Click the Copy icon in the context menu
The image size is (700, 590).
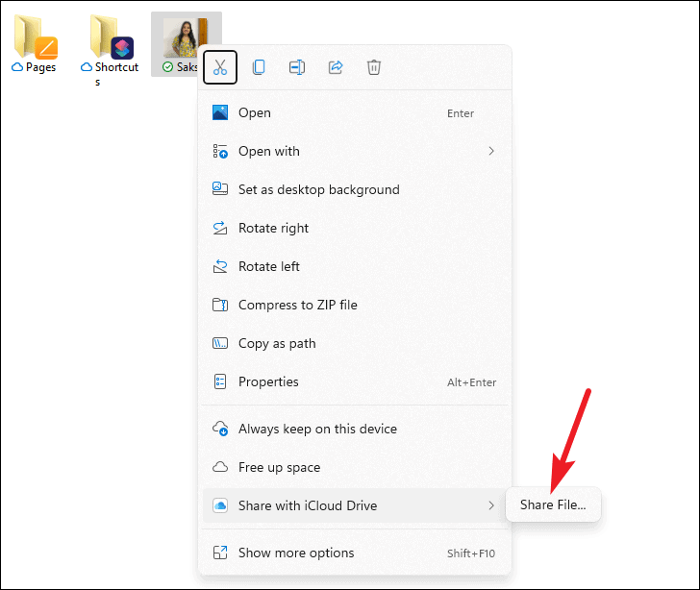click(259, 67)
